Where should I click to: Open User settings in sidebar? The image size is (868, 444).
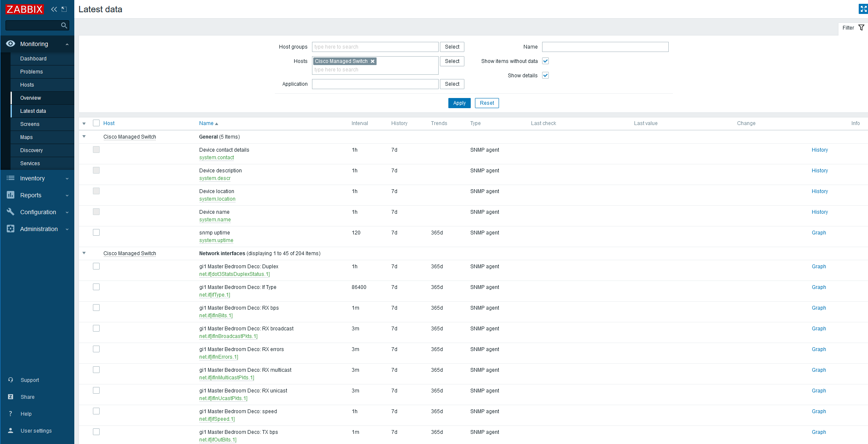pos(36,431)
